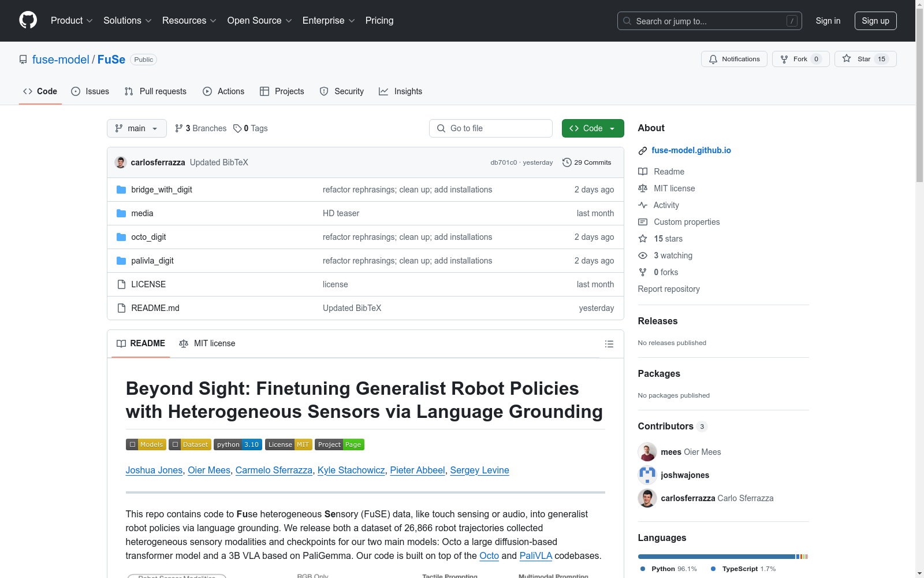The height and width of the screenshot is (578, 924).
Task: Switch to the Issues tab
Action: pyautogui.click(x=90, y=91)
